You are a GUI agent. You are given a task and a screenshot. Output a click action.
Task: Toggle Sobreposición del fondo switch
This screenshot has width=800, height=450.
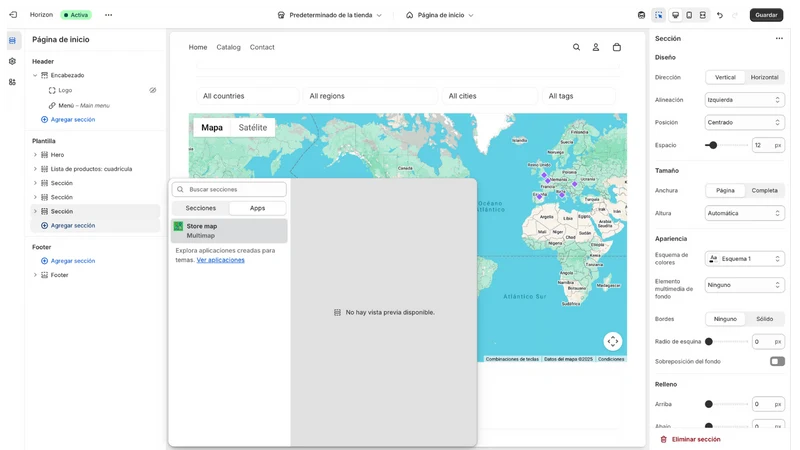tap(777, 361)
